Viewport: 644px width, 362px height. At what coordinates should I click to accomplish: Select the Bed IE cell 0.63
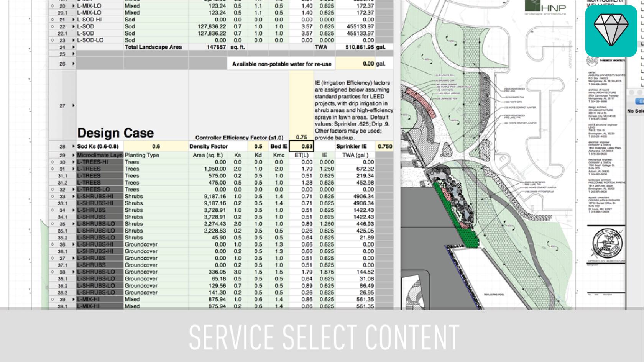tap(301, 146)
